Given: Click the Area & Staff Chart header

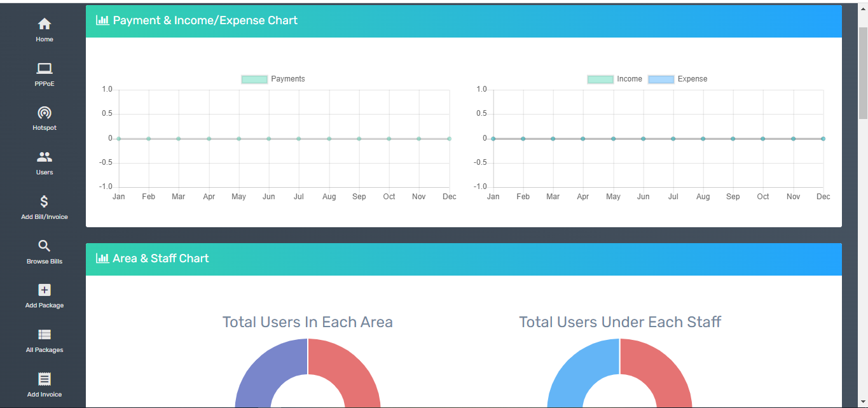Looking at the screenshot, I should point(161,258).
